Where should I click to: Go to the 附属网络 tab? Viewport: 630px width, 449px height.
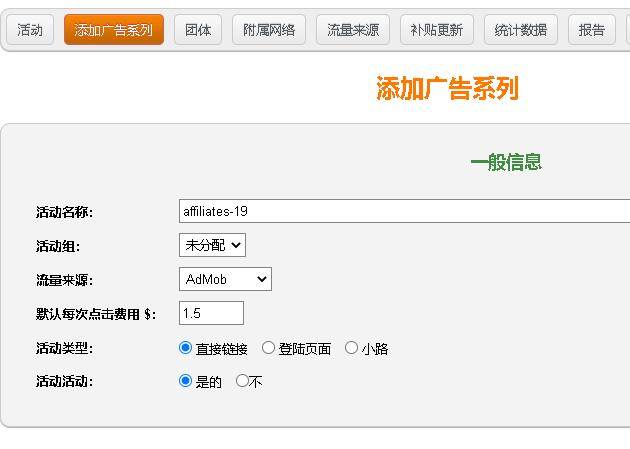pos(269,30)
